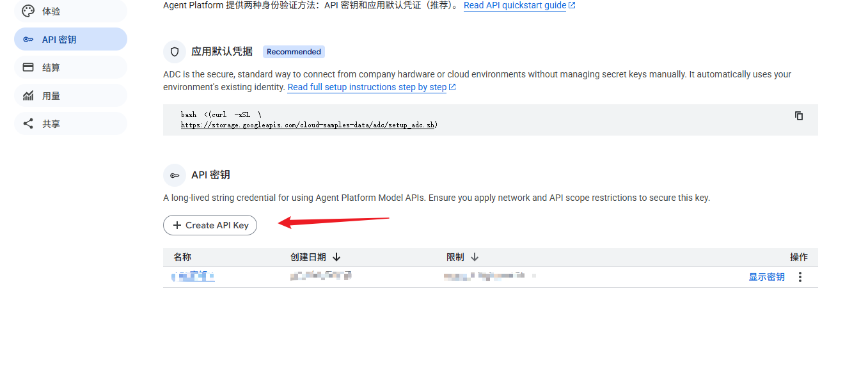Click the 名称 column header
The width and height of the screenshot is (868, 378).
pyautogui.click(x=182, y=257)
